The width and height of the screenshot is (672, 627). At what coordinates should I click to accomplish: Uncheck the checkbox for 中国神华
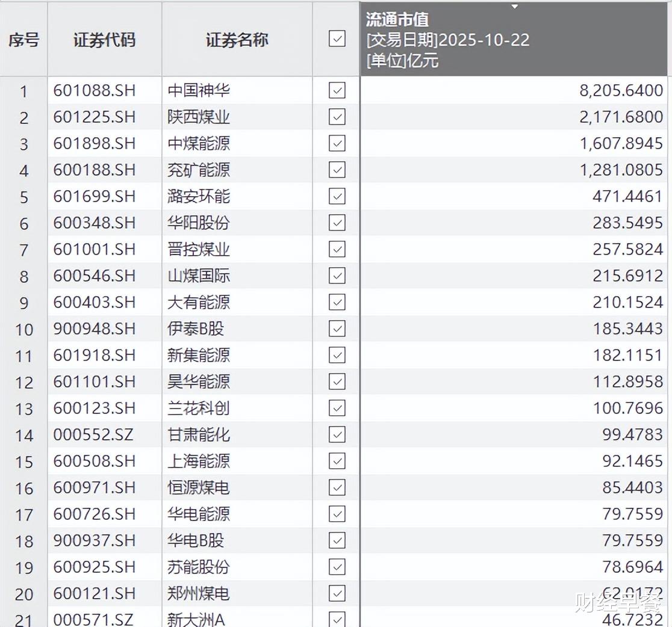click(x=337, y=90)
